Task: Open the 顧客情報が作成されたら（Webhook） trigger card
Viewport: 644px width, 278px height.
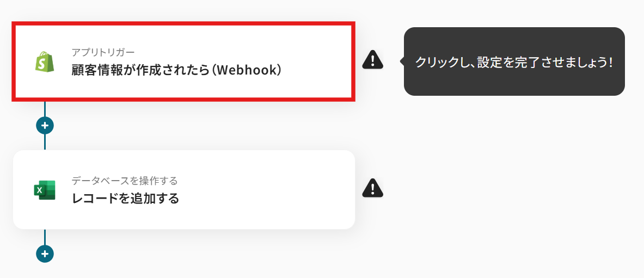Action: (x=183, y=61)
